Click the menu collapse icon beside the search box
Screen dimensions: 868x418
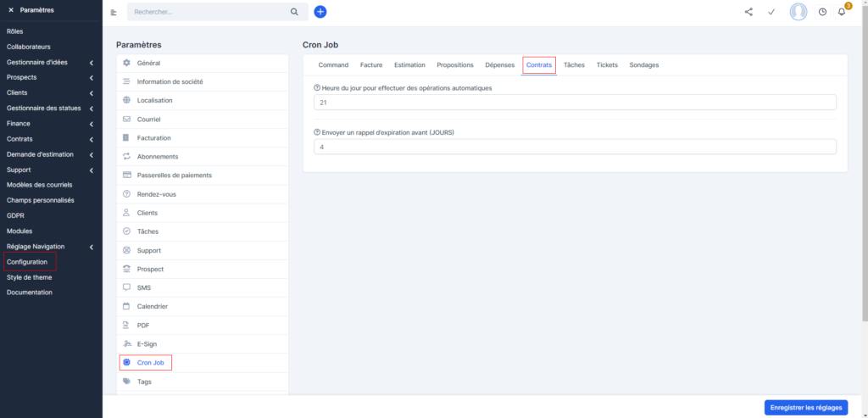114,12
